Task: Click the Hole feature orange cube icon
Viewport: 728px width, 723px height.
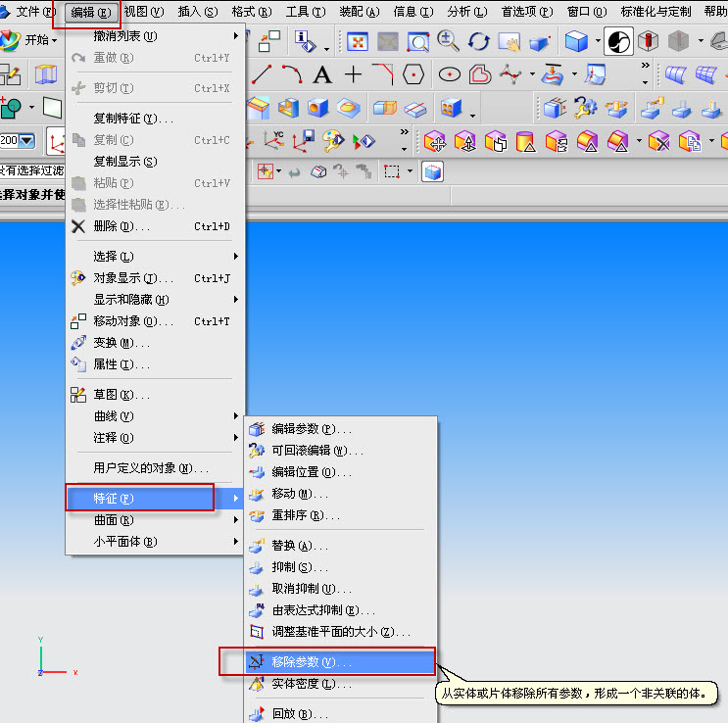Action: coord(318,108)
